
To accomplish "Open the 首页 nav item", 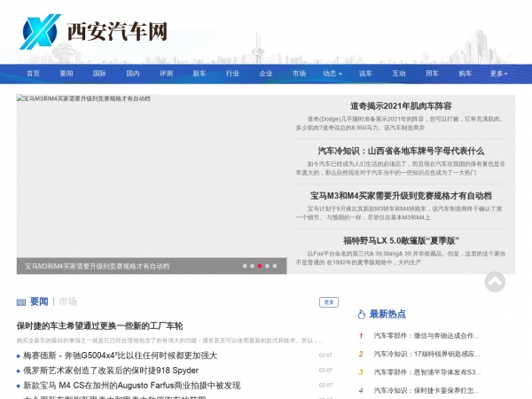I will coord(34,74).
